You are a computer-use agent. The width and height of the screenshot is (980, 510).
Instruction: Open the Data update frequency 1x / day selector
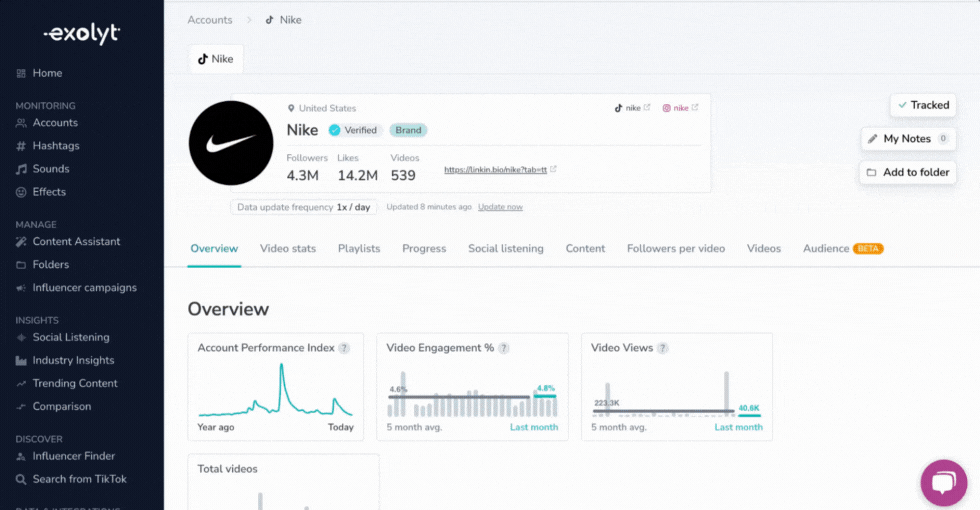click(304, 207)
